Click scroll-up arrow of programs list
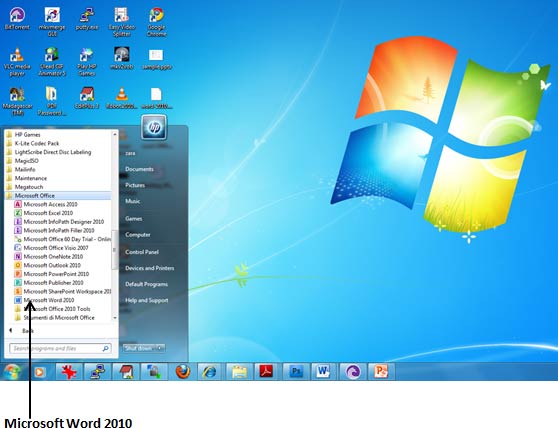This screenshot has width=558, height=428. 115,134
